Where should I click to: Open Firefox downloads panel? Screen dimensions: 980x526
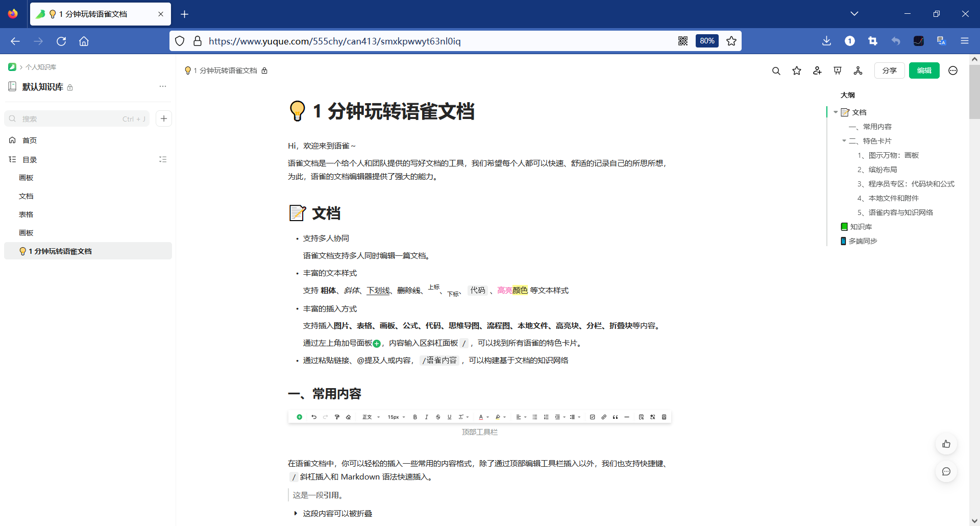[x=827, y=41]
